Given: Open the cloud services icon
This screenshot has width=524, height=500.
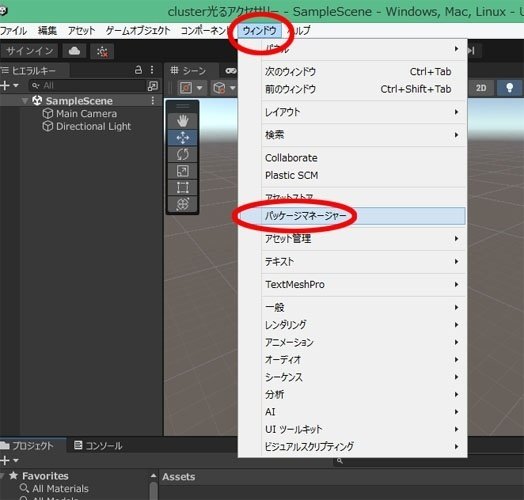Looking at the screenshot, I should pos(74,51).
